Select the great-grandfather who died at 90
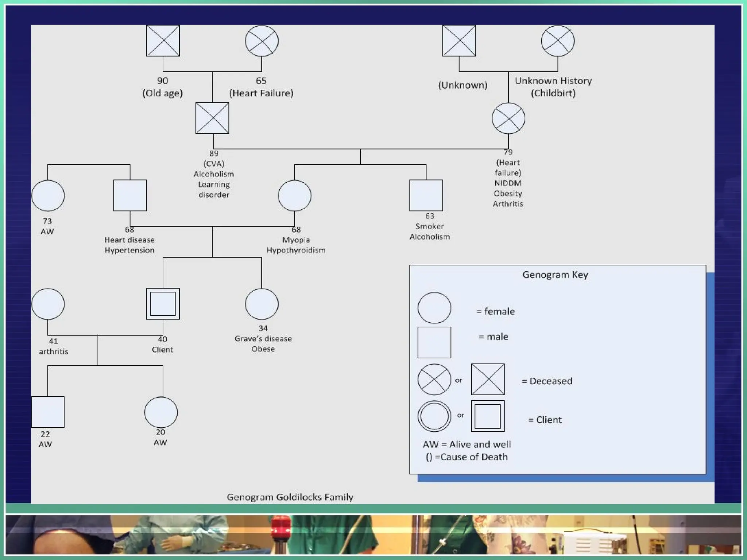 (163, 40)
